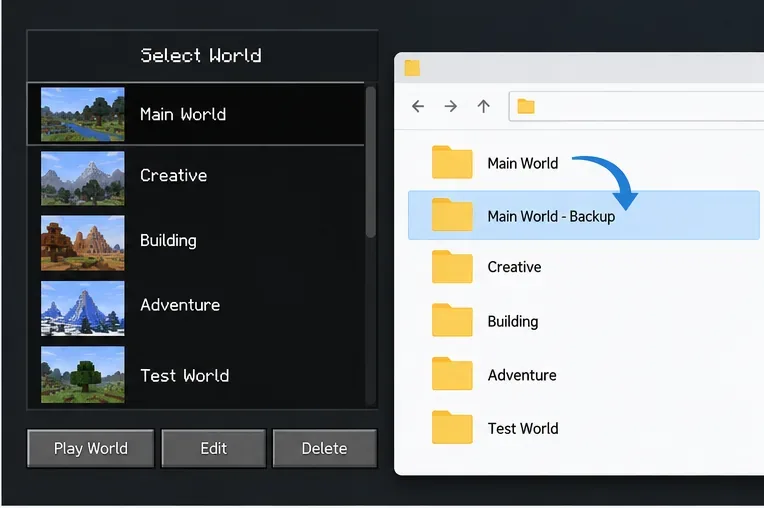Click the Main World folder name
Image resolution: width=764 pixels, height=508 pixels.
click(x=523, y=163)
